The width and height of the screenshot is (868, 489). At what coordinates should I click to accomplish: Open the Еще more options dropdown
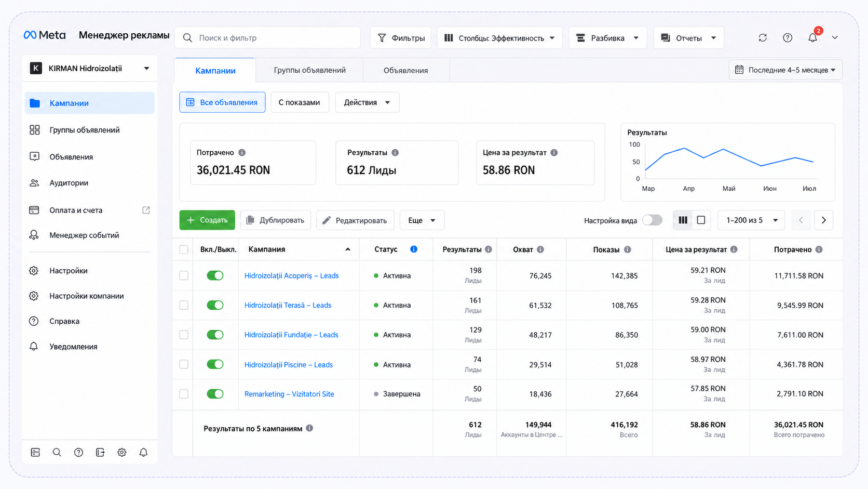tap(422, 220)
